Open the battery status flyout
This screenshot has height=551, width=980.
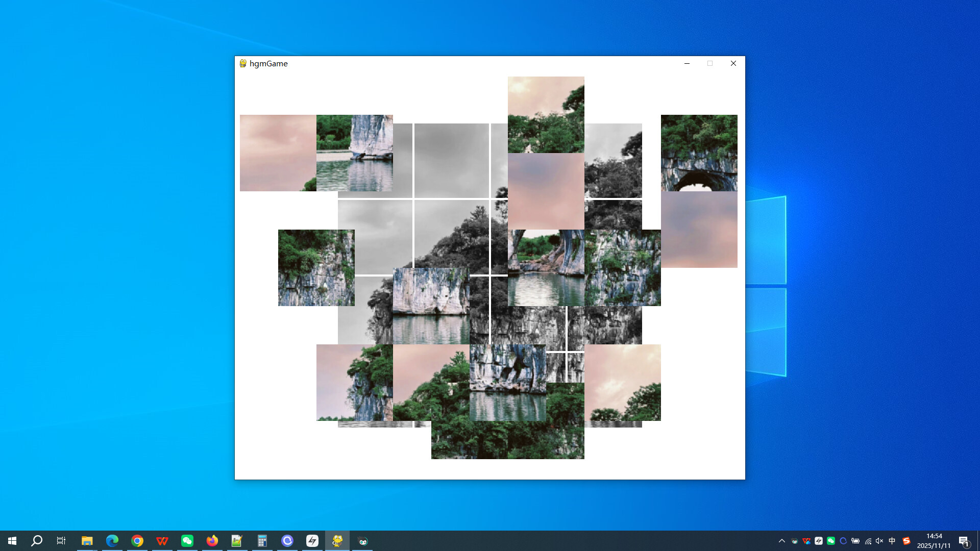tap(855, 541)
